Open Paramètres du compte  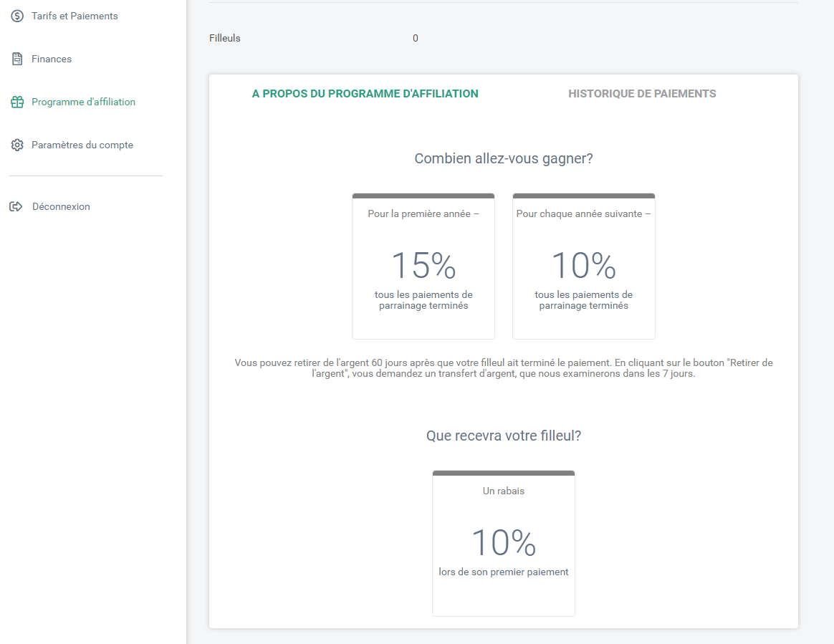(x=82, y=145)
